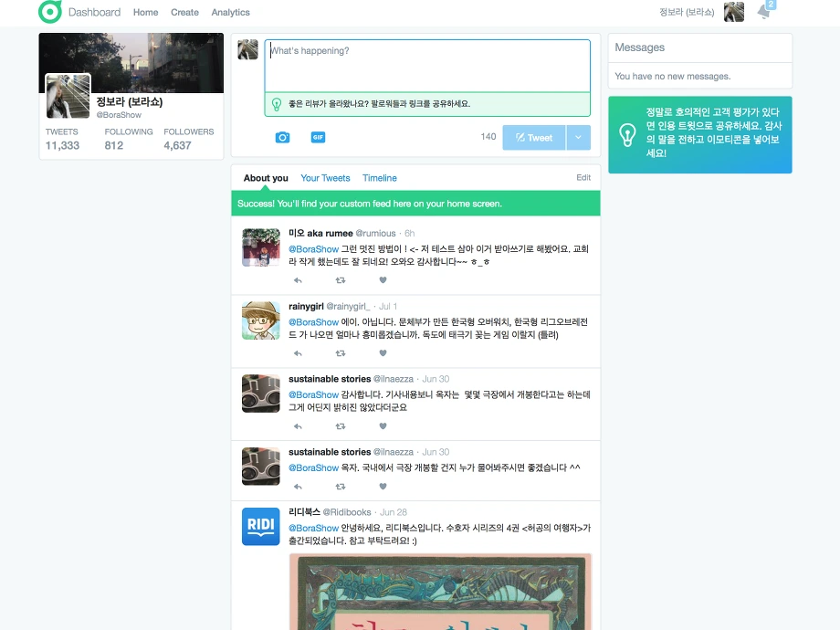Image resolution: width=840 pixels, height=630 pixels.
Task: Retweet the rainygirl tweet
Action: pyautogui.click(x=341, y=353)
